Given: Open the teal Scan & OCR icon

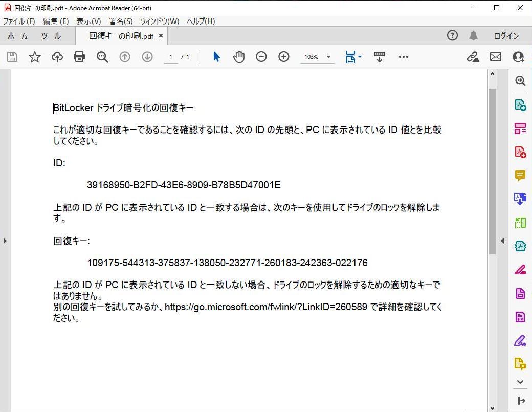Looking at the screenshot, I should point(520,246).
